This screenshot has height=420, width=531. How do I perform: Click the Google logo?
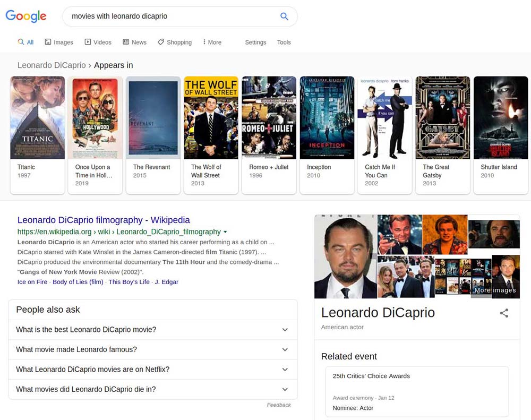(26, 16)
